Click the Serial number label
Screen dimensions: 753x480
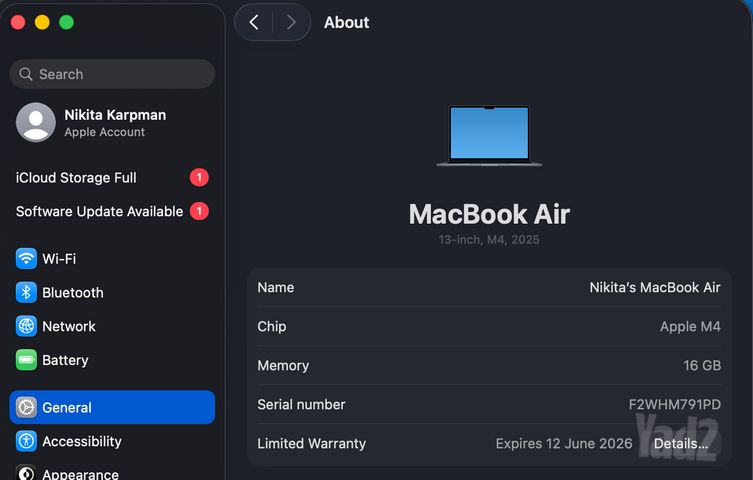301,404
